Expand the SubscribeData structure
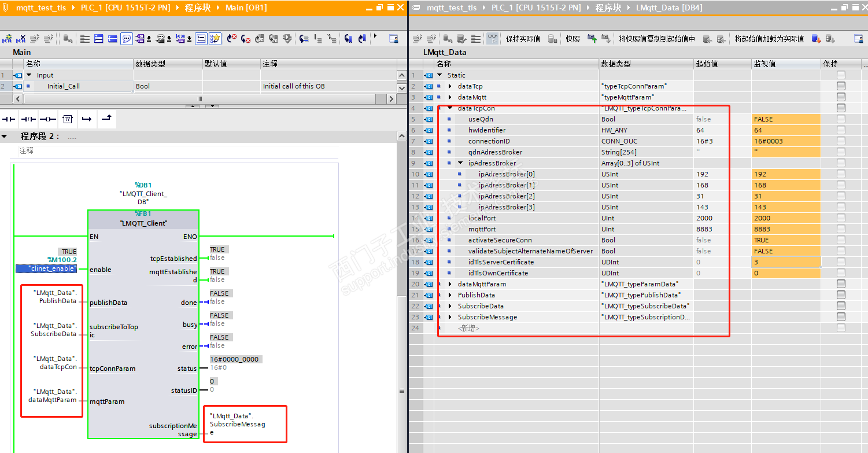 [x=450, y=306]
